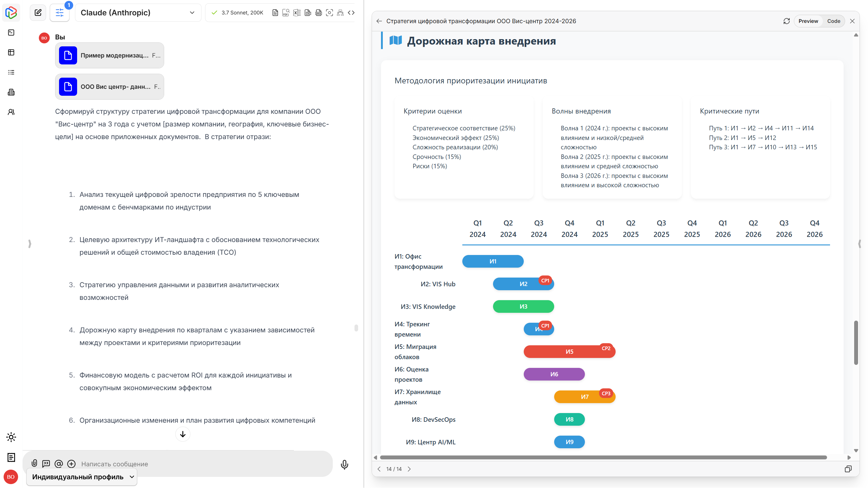Image resolution: width=868 pixels, height=488 pixels.
Task: Click row label "И8: DevSecOps"
Action: pyautogui.click(x=433, y=419)
